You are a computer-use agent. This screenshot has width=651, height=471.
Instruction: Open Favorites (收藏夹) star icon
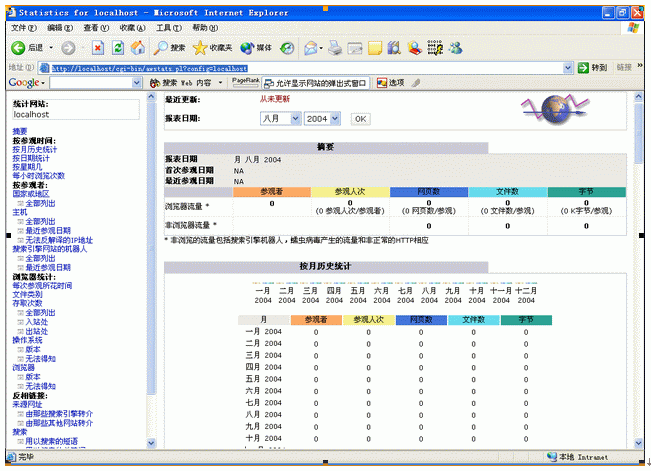coord(211,47)
